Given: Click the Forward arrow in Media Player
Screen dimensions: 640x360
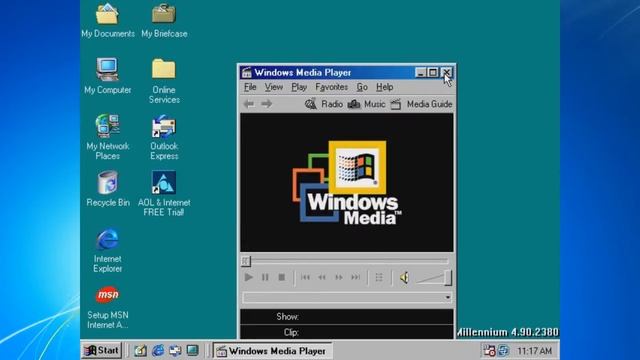Looking at the screenshot, I should point(267,104).
